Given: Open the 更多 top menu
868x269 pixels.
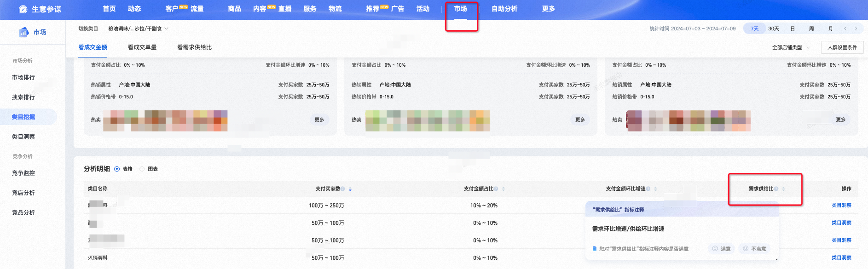Looking at the screenshot, I should [x=549, y=9].
